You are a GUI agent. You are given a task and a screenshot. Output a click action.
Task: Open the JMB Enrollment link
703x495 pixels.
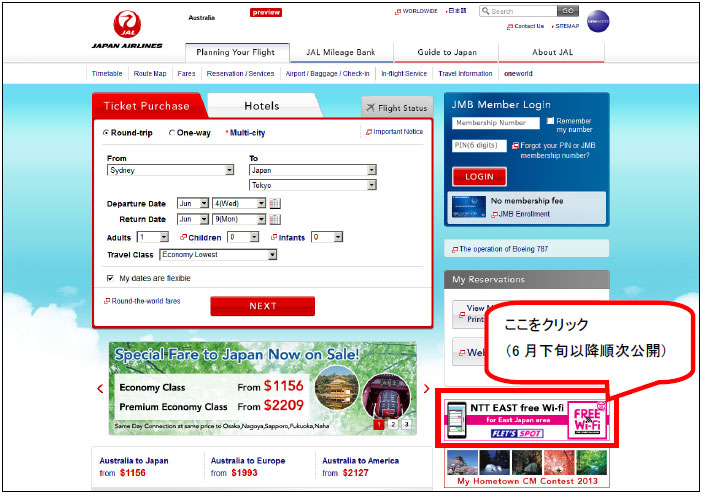tap(521, 214)
